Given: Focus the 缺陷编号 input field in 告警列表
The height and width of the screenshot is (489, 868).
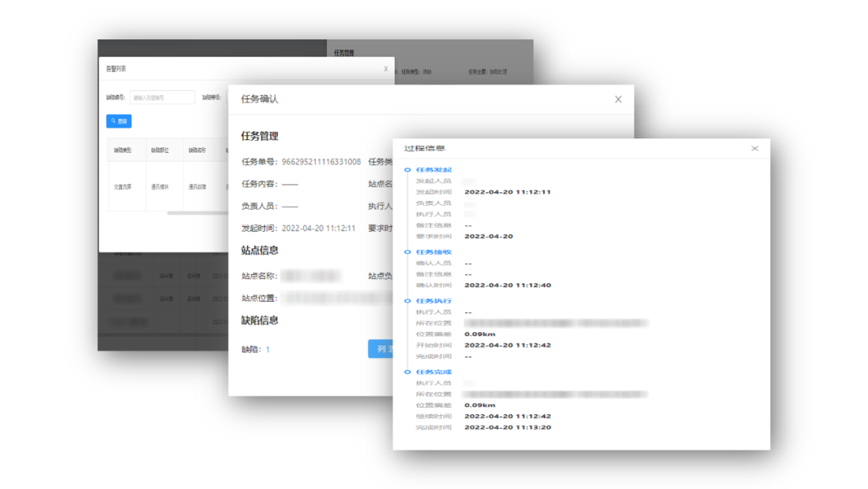Looking at the screenshot, I should pyautogui.click(x=162, y=97).
